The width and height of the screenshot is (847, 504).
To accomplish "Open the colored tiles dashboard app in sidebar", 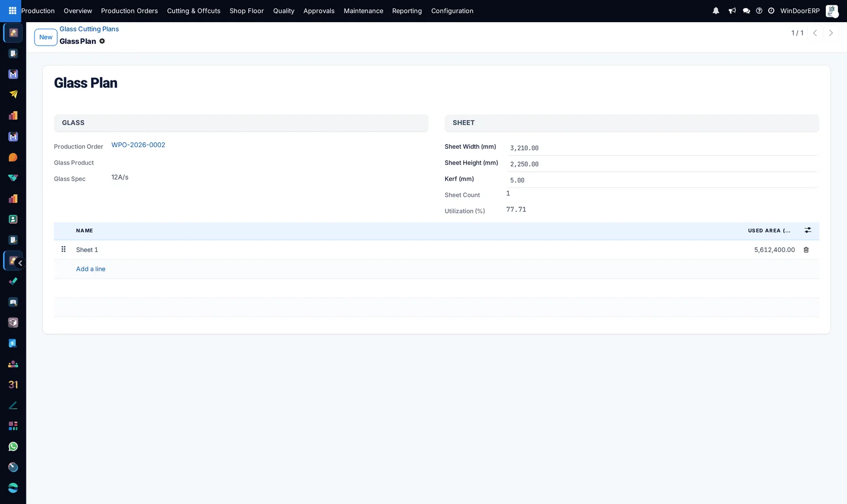I will 13,426.
